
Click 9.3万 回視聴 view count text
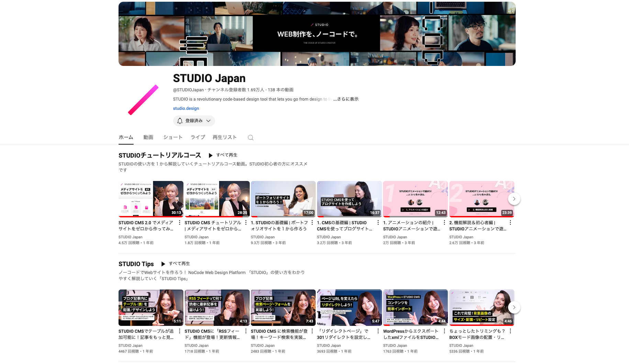(x=261, y=243)
